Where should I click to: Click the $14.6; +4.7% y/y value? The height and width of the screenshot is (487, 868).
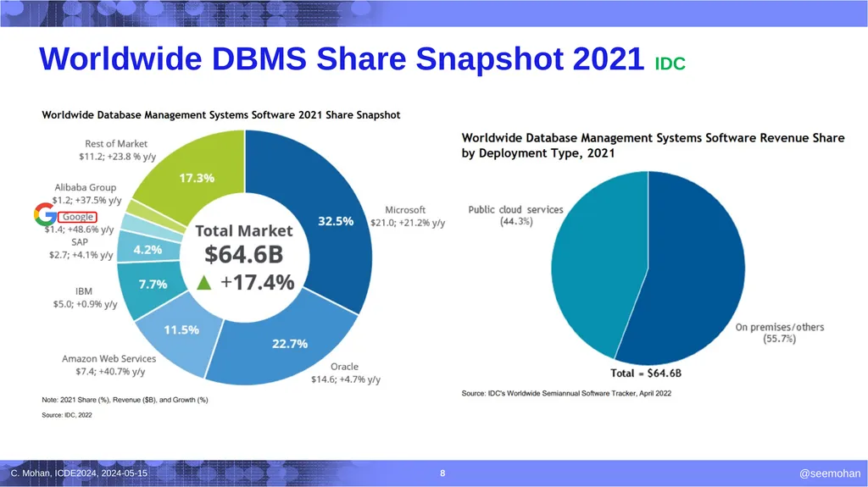pyautogui.click(x=346, y=379)
